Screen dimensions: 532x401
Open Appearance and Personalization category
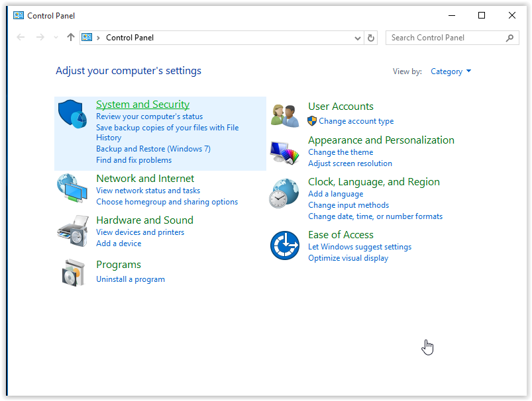381,140
